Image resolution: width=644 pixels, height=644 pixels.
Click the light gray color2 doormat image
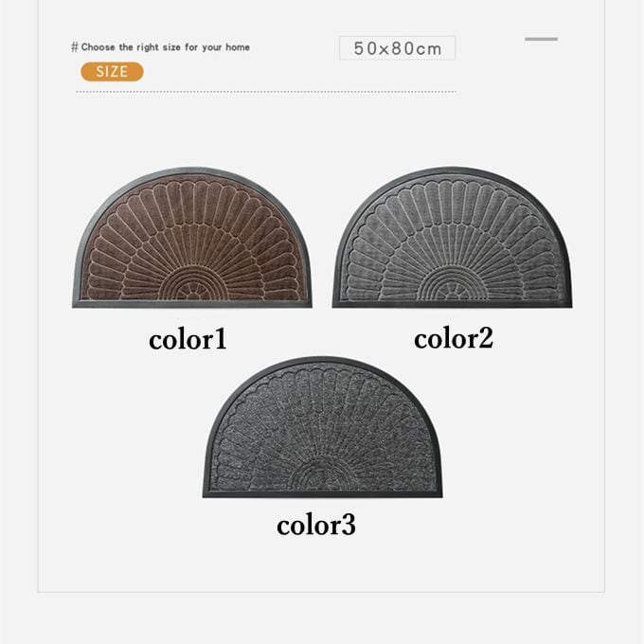pos(452,238)
